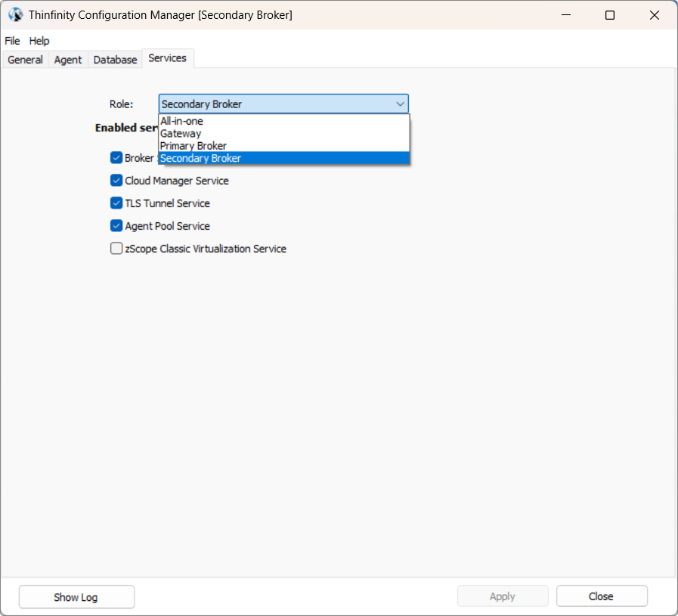Screen dimensions: 678x616
Task: Uncheck Agent Pool Service
Action: point(116,226)
